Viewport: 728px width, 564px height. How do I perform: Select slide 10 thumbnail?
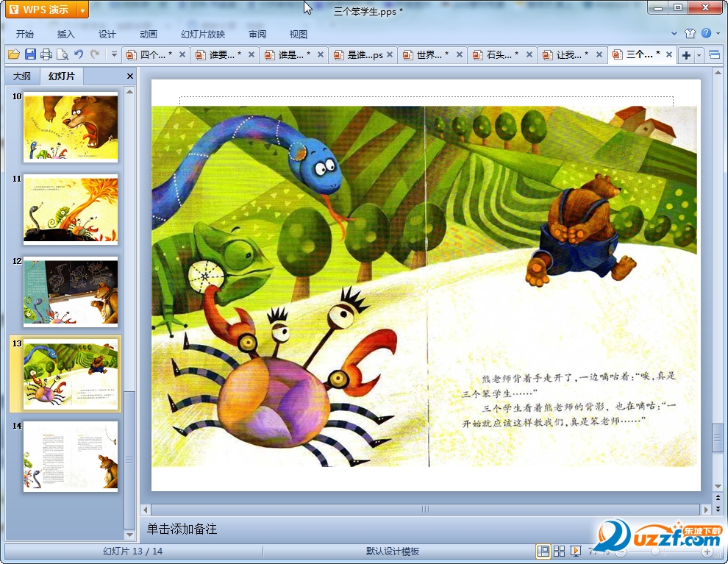pos(71,127)
